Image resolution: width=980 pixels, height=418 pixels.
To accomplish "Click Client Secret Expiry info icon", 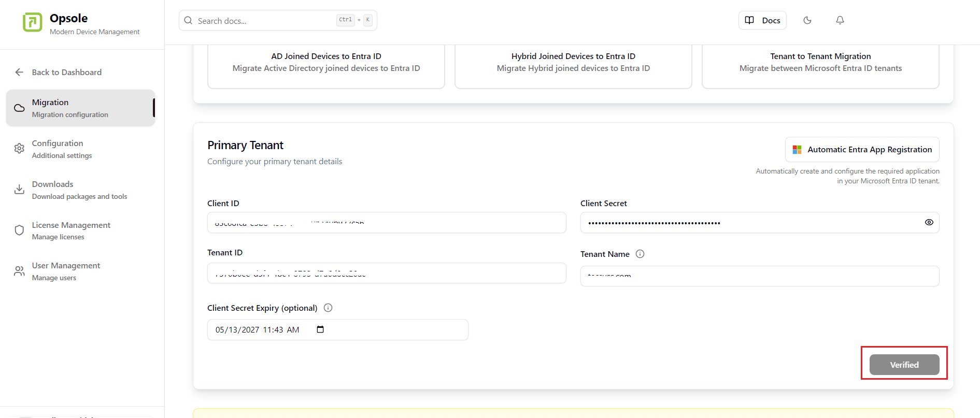I will click(328, 308).
